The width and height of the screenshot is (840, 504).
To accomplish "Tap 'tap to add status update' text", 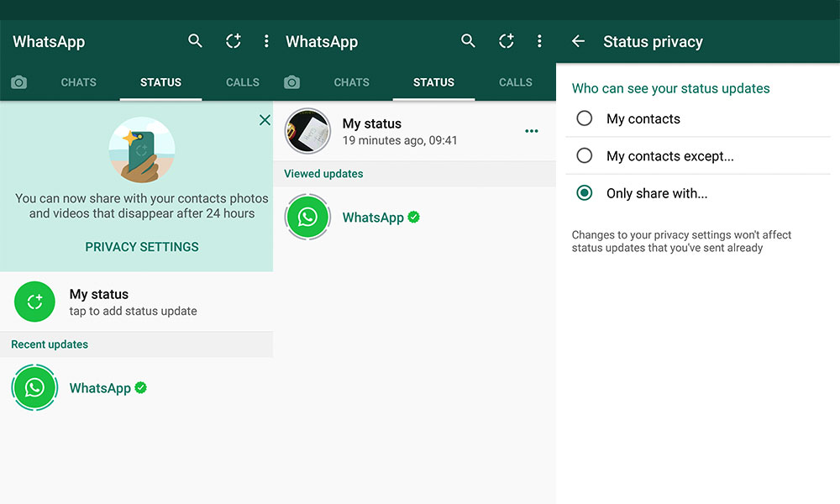I will pos(133,311).
